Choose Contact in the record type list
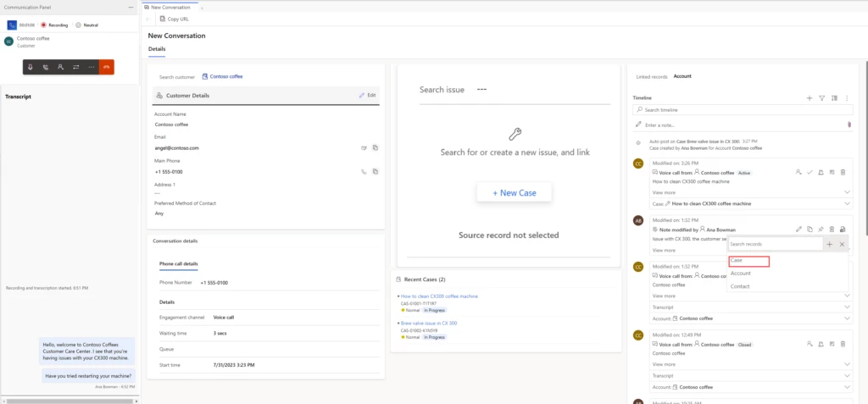 point(740,286)
